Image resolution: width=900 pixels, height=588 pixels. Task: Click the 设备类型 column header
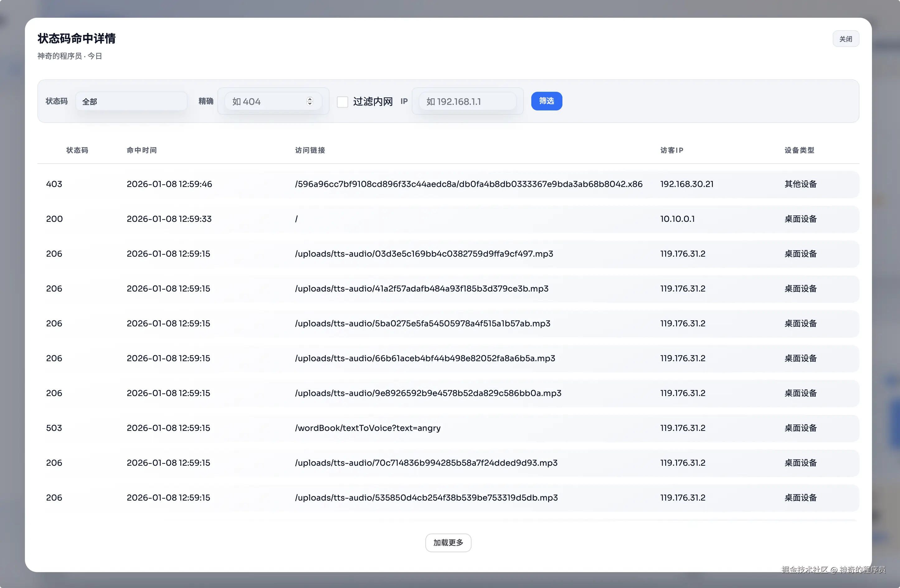tap(799, 150)
